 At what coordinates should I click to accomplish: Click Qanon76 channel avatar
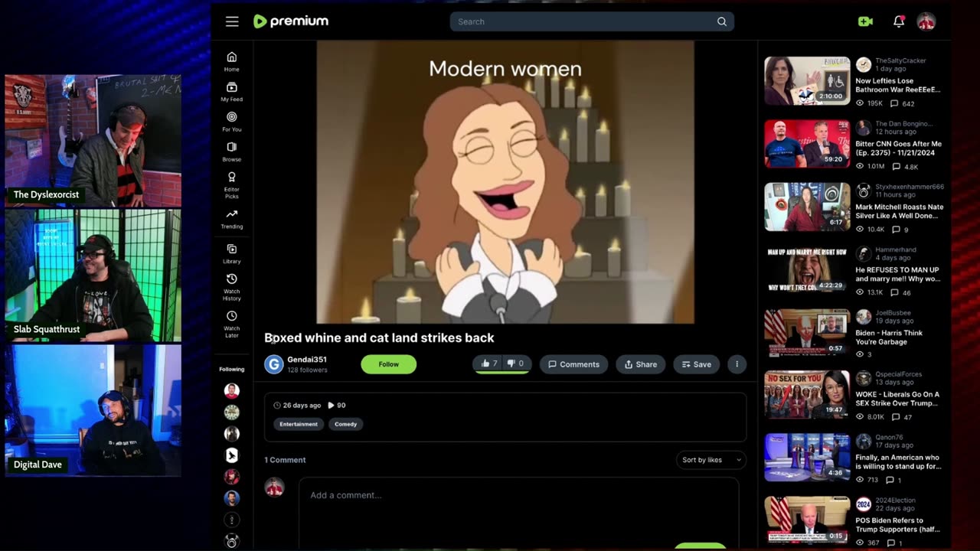pyautogui.click(x=864, y=442)
